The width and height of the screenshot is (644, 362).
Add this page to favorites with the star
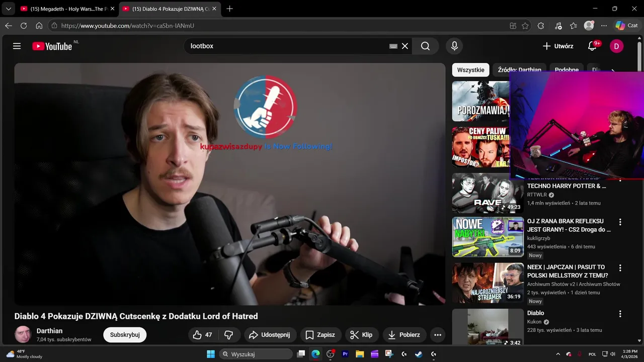point(525,26)
